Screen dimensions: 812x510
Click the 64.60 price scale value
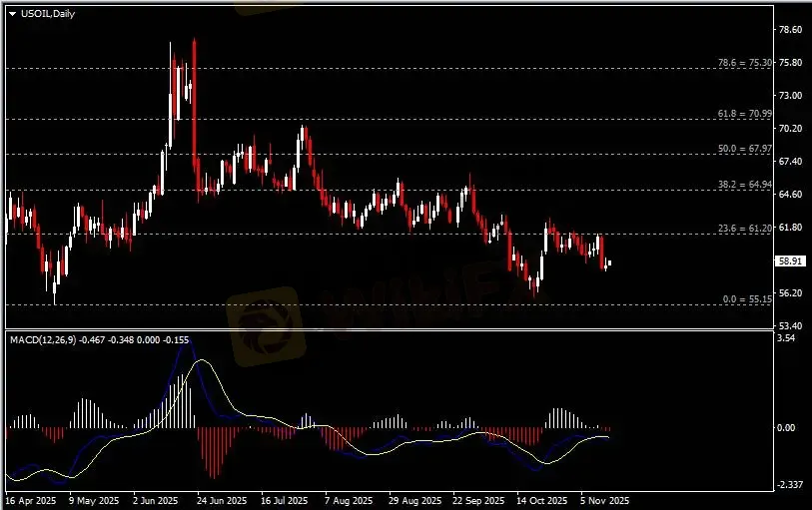coord(790,195)
